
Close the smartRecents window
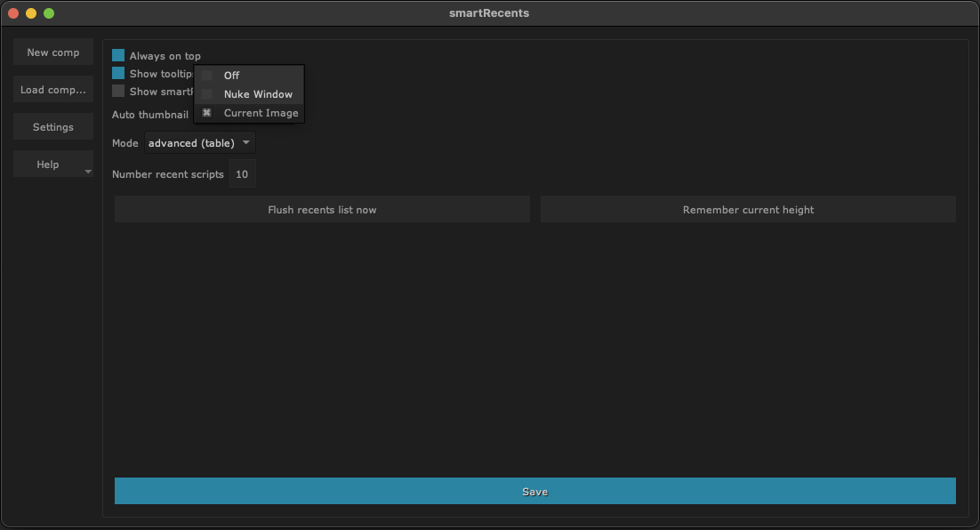click(13, 13)
